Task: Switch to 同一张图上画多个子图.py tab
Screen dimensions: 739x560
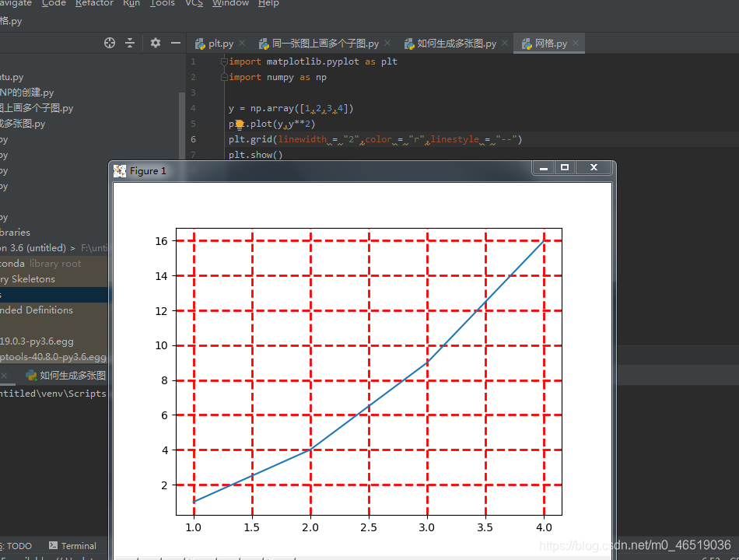Action: (x=325, y=44)
